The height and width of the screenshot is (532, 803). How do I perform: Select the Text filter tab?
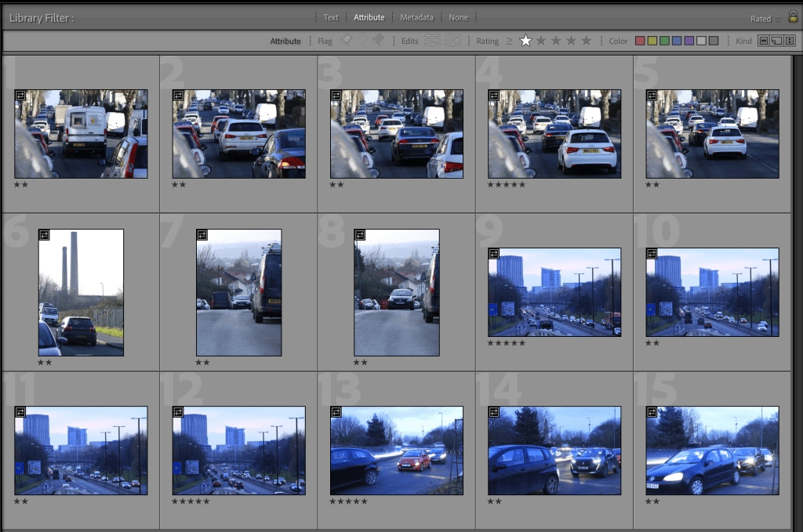pyautogui.click(x=331, y=17)
